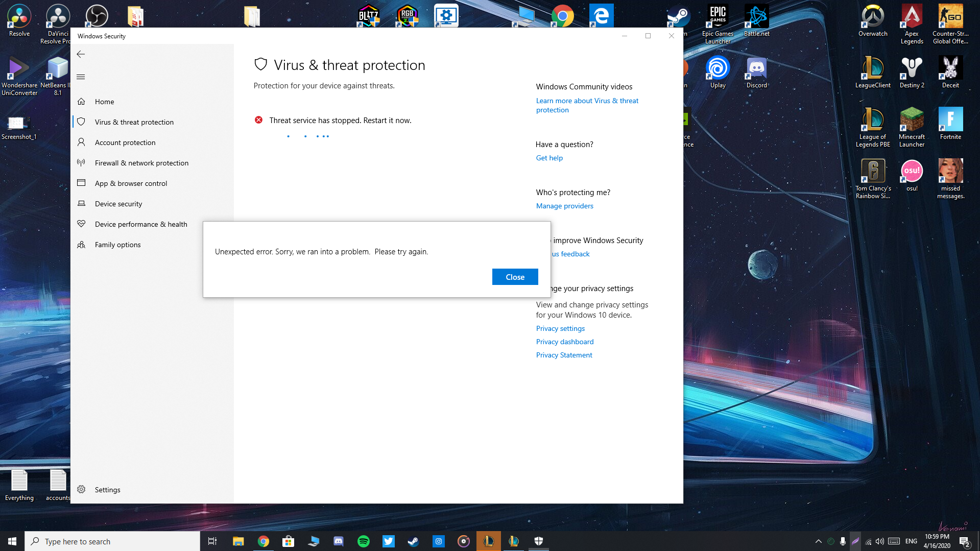980x551 pixels.
Task: Open NetBeans IDE 8.1 desktop icon
Action: [x=57, y=76]
